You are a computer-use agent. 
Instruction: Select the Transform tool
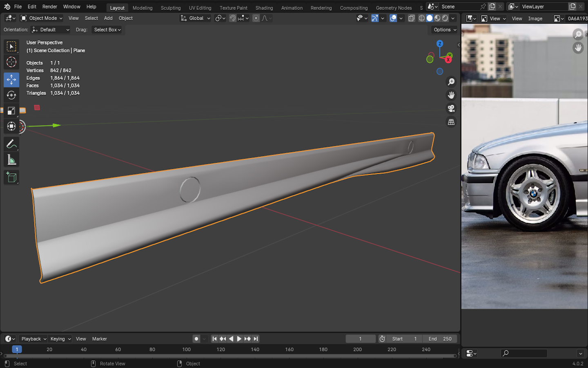pos(11,126)
